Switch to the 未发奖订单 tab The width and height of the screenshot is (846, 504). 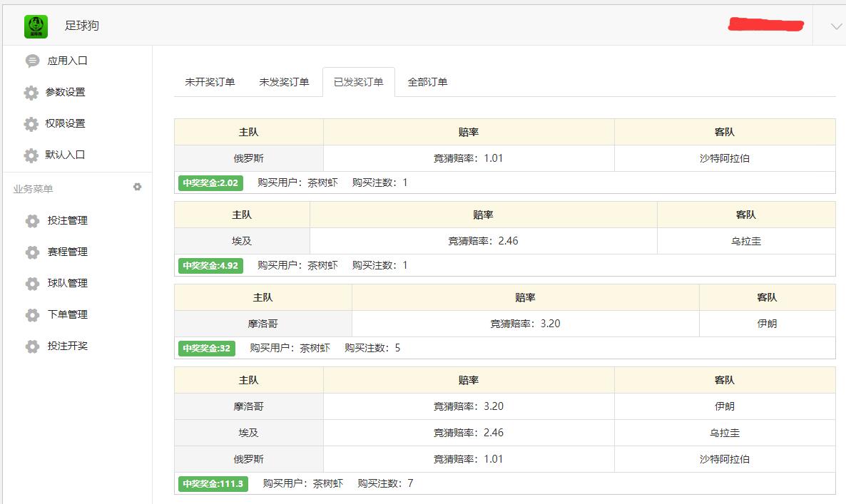click(284, 82)
